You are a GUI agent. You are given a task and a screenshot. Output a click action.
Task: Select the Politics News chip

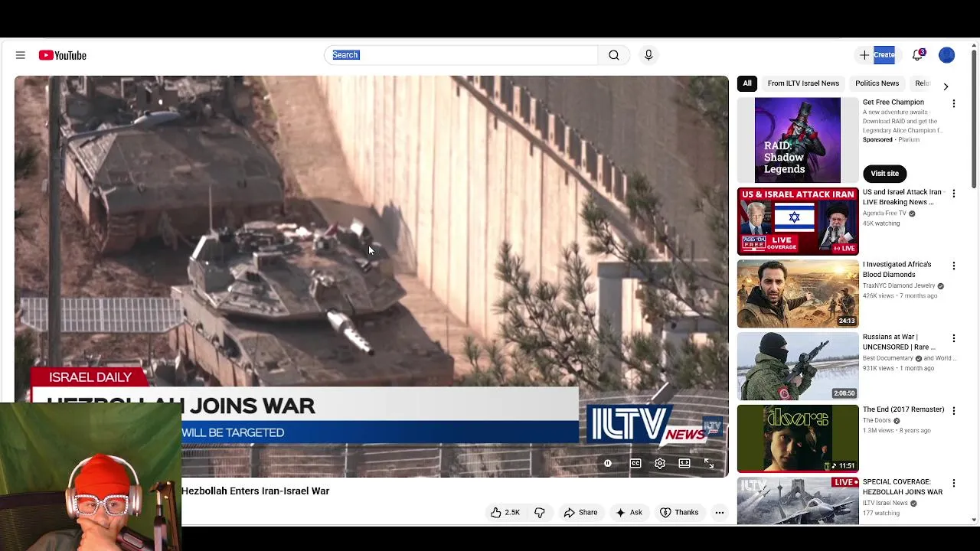coord(877,83)
